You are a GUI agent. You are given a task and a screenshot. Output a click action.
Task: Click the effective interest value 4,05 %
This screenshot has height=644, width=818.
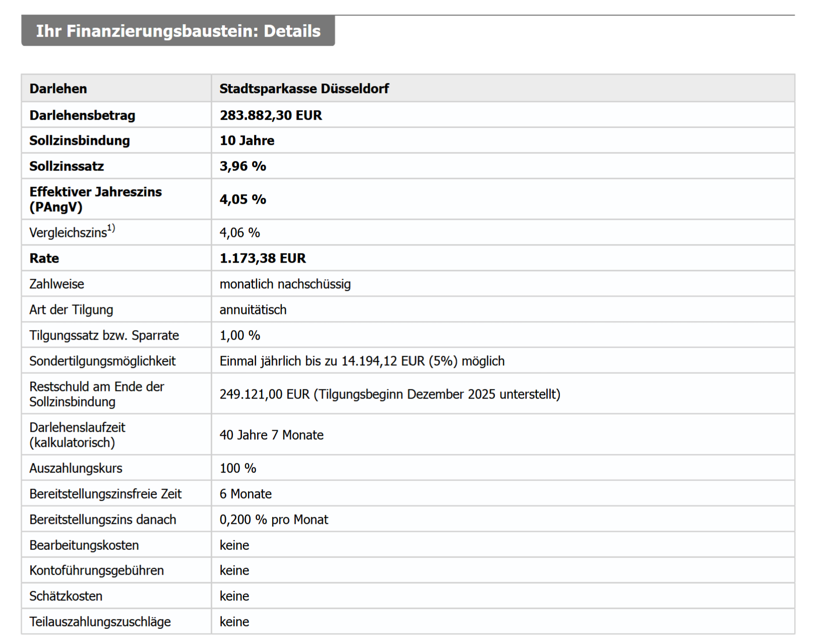[x=242, y=200]
